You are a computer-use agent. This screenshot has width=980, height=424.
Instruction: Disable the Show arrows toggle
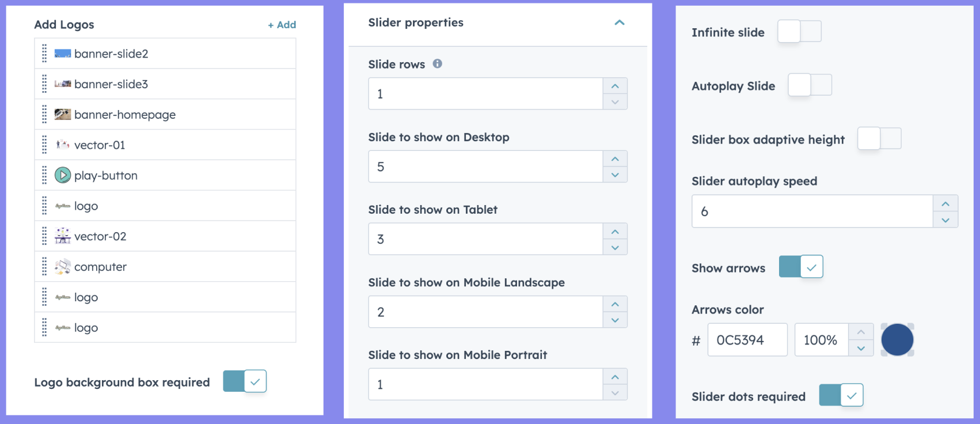801,267
